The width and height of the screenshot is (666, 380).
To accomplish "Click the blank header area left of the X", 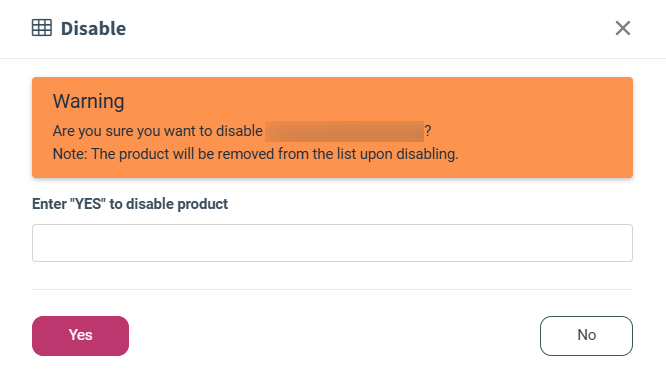I will tap(370, 28).
